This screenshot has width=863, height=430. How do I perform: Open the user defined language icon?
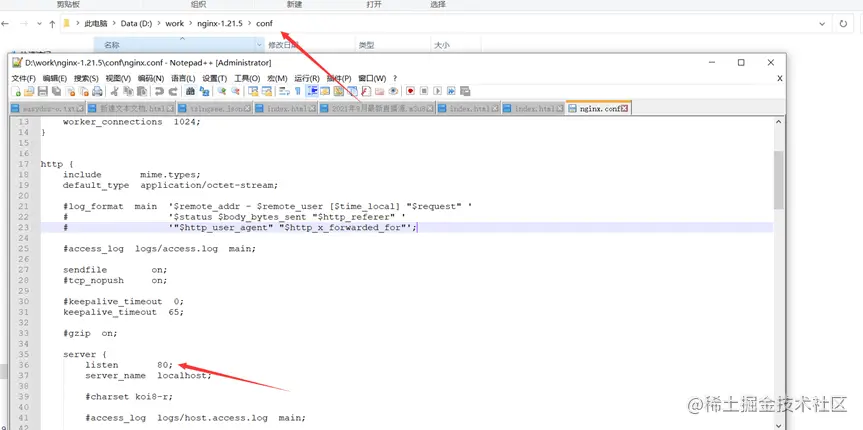pos(325,91)
